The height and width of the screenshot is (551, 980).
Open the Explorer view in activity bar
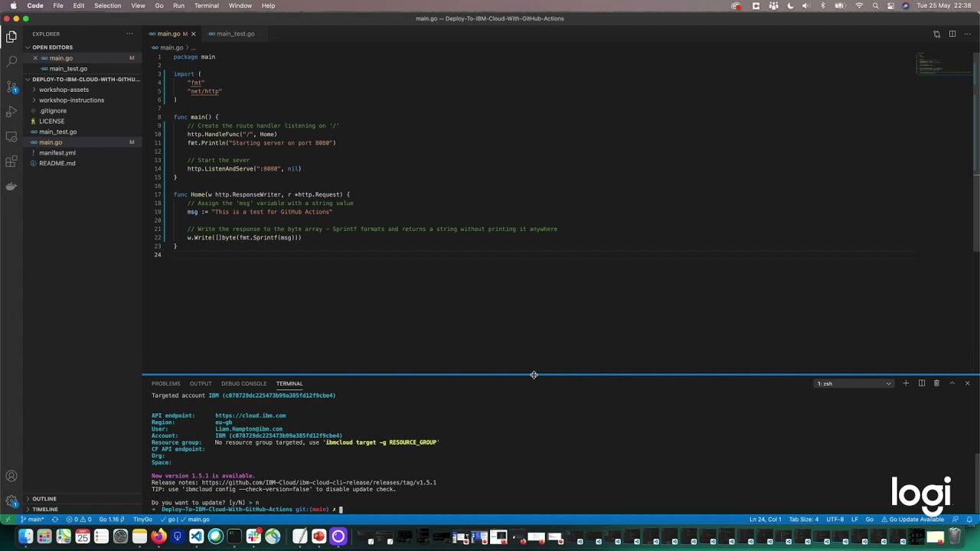(11, 36)
